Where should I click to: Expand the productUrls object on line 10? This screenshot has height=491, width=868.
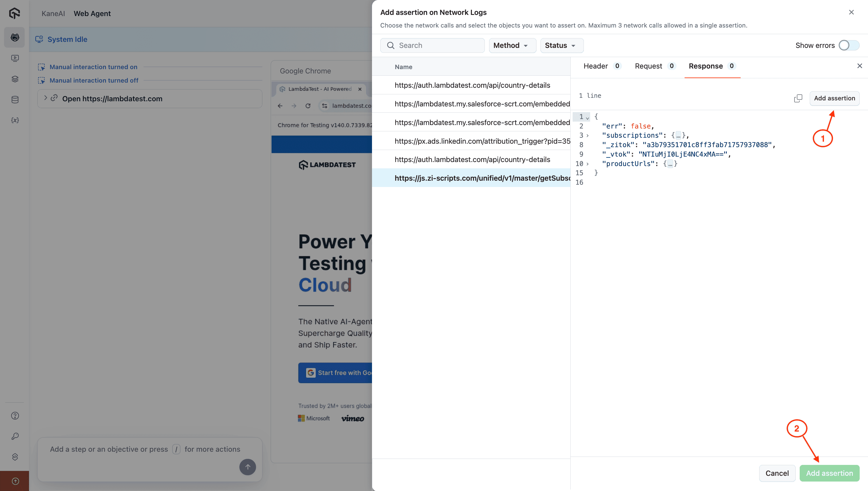(x=588, y=164)
